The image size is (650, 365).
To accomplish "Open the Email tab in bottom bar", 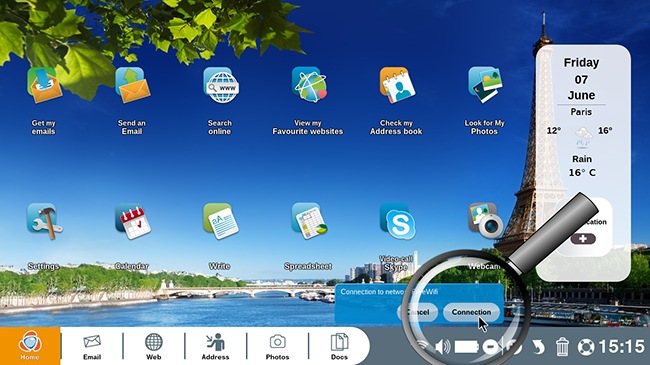I will coord(92,346).
